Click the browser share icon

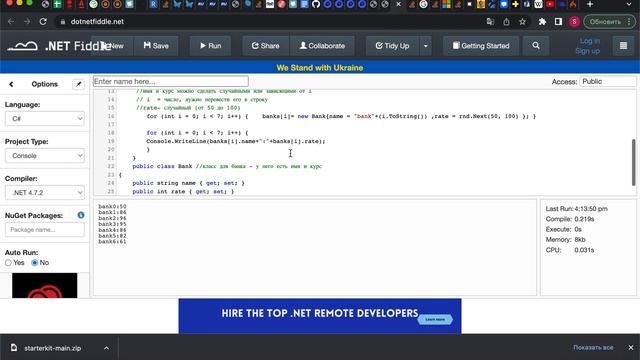(506, 22)
